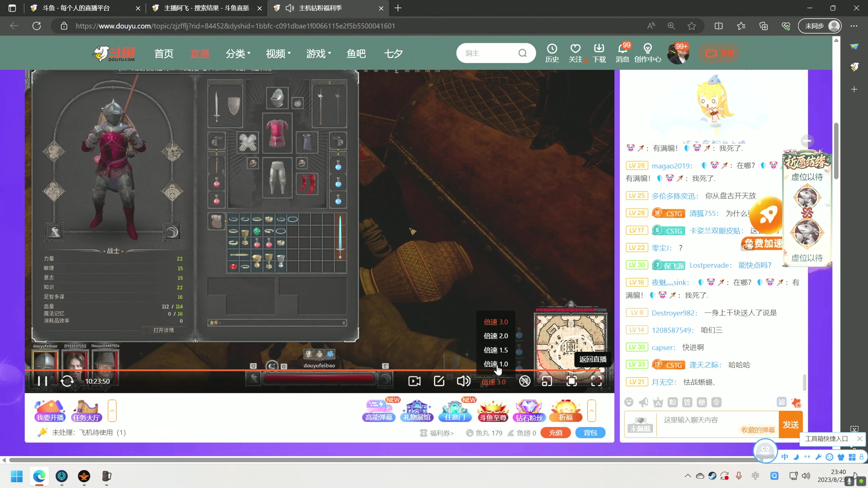Expand the 游戏 games dropdown
Viewport: 868px width, 488px height.
point(319,54)
